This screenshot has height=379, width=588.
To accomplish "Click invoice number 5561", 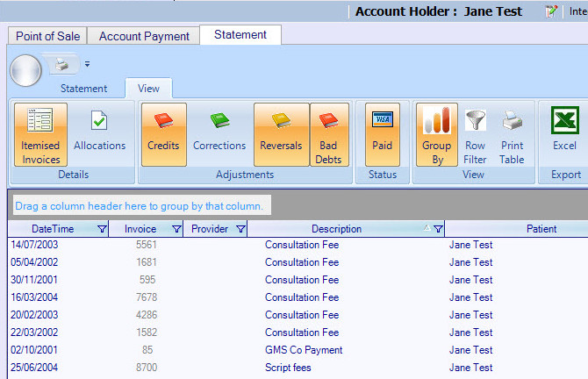I will point(147,245).
